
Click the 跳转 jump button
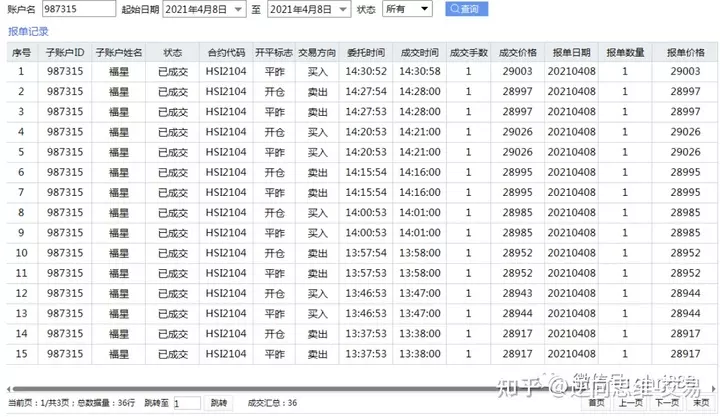tap(219, 403)
